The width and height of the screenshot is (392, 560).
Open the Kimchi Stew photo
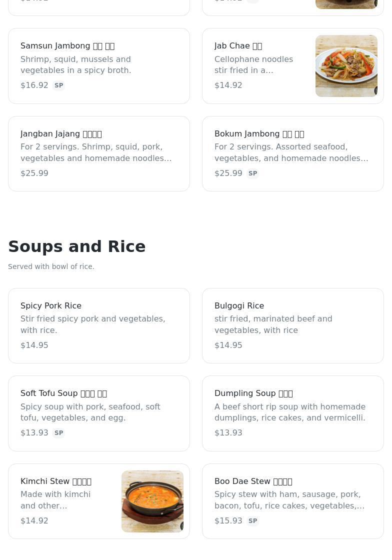coord(152,501)
